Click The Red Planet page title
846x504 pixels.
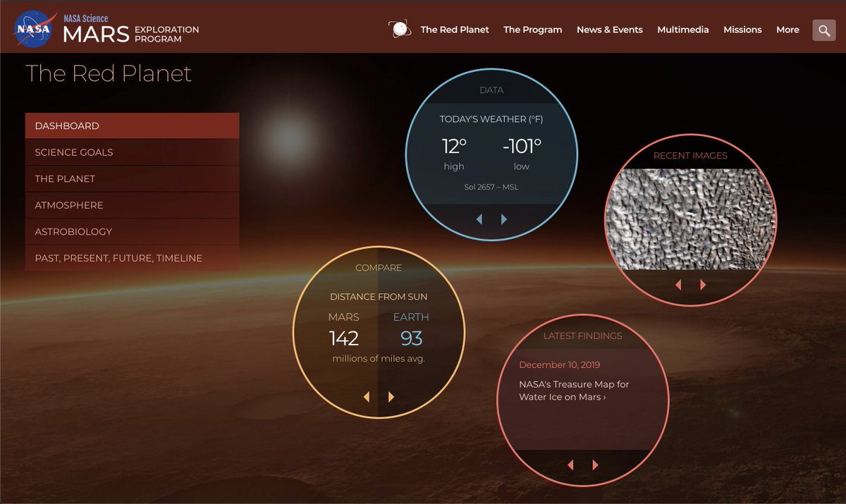pos(109,74)
